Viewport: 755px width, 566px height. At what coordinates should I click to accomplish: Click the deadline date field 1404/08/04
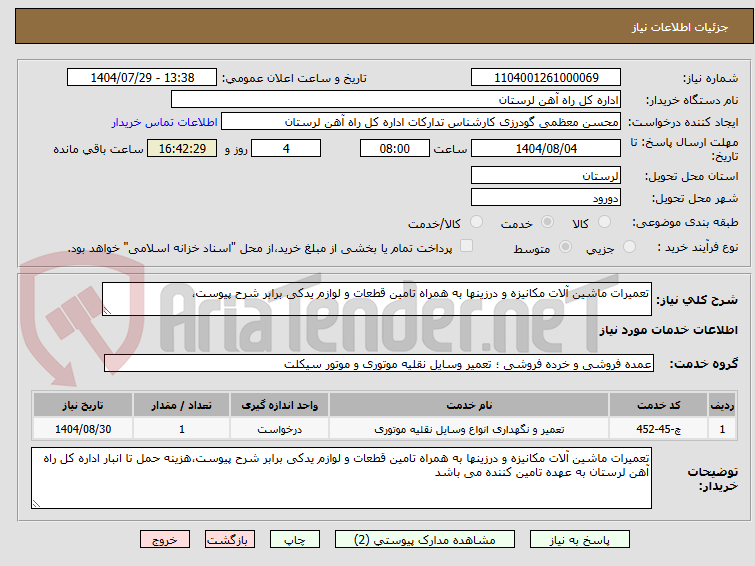tap(546, 148)
